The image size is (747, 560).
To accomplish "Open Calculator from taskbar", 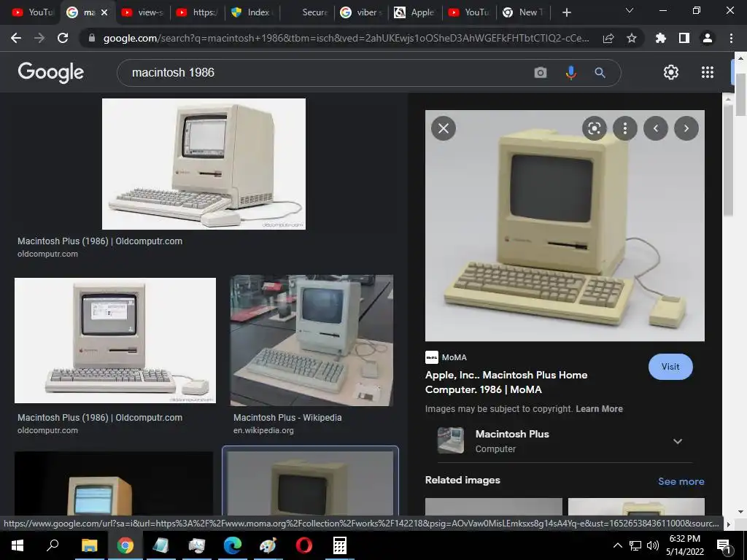I will (x=340, y=545).
